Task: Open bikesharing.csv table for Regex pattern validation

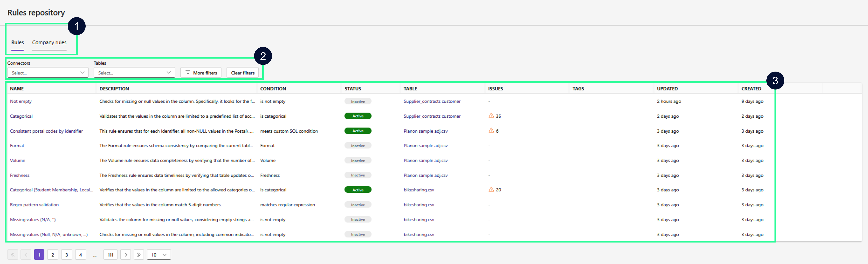Action: 419,205
